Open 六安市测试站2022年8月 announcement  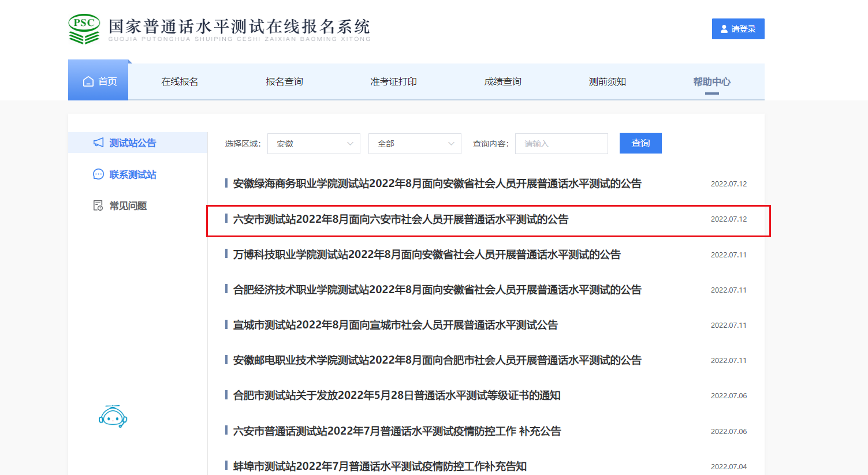(x=401, y=219)
